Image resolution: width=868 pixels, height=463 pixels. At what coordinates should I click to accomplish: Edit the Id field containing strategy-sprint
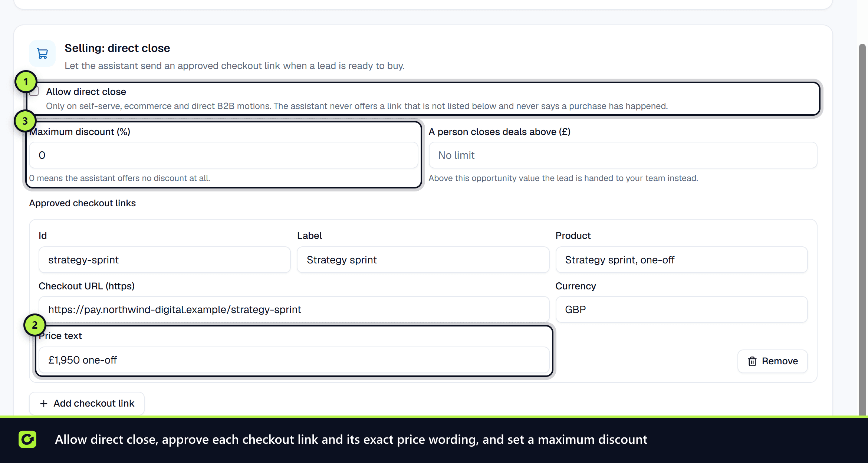164,260
